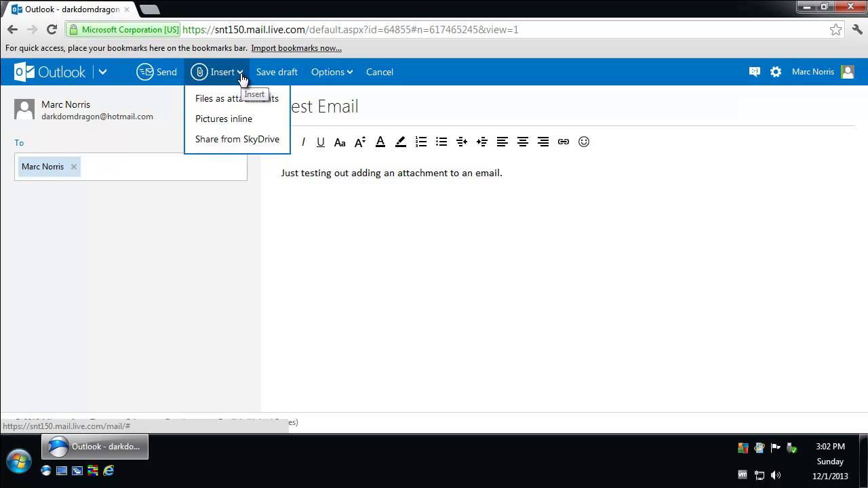The image size is (868, 488).
Task: Open the Windows Start menu
Action: [18, 460]
